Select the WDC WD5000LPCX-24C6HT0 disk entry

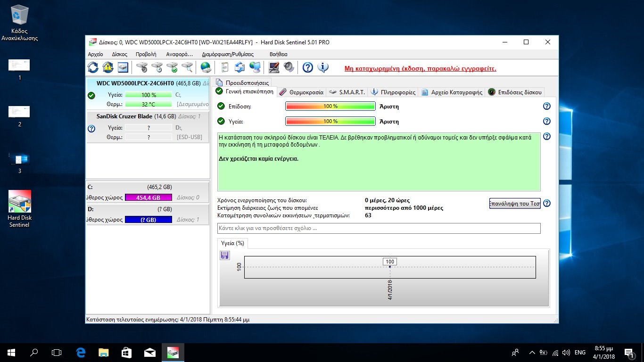point(148,94)
